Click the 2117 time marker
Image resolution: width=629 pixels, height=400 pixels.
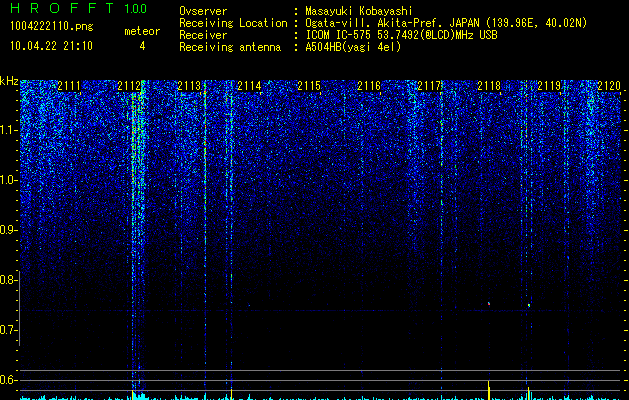click(429, 86)
